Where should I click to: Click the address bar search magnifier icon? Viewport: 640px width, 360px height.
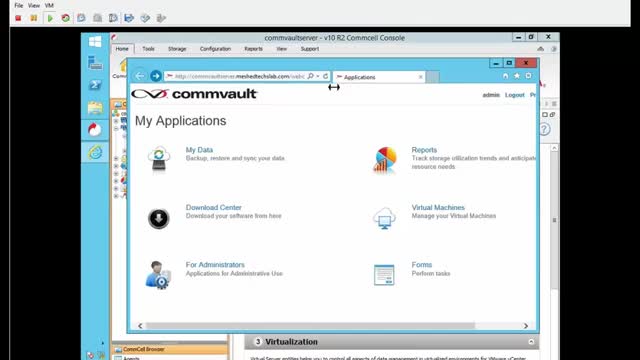coord(310,76)
